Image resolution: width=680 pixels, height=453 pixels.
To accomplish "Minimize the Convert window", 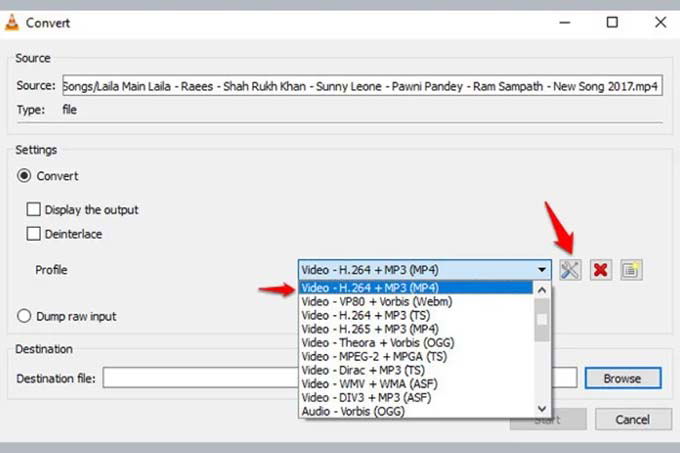I will (x=565, y=22).
